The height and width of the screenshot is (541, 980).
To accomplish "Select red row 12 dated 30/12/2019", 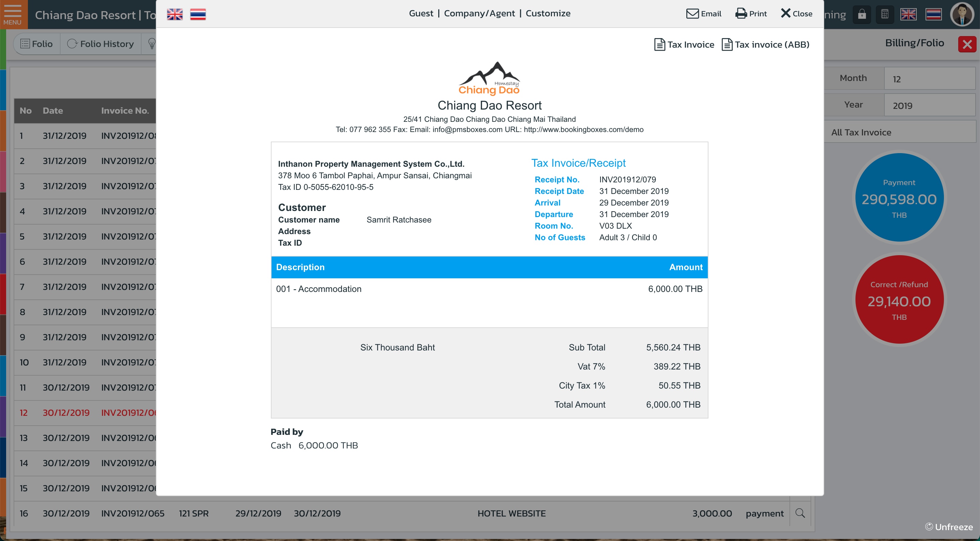I will pos(85,412).
